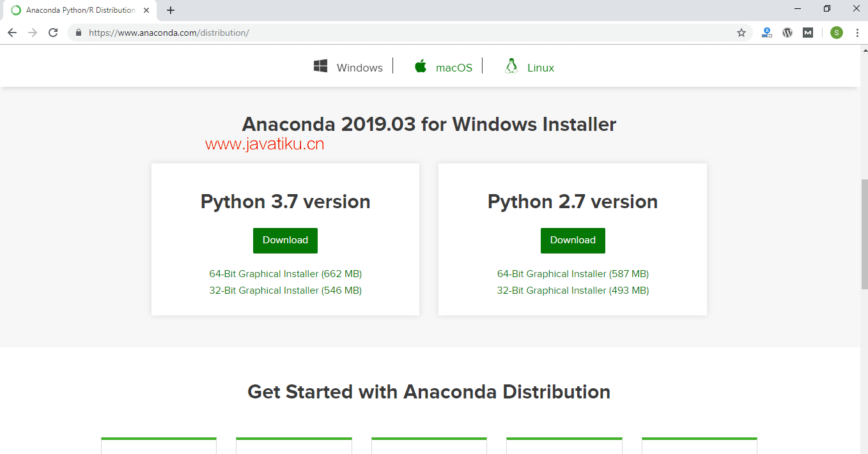The width and height of the screenshot is (868, 454).
Task: Click the Windows logo icon
Action: (321, 66)
